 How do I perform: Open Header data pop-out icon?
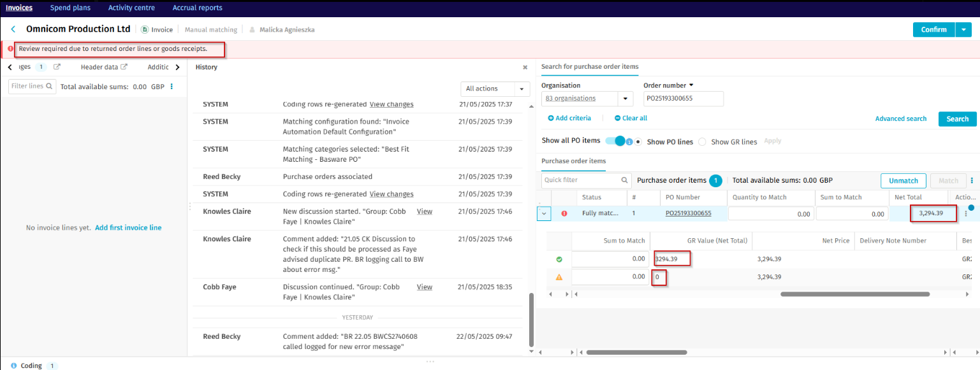click(x=124, y=67)
